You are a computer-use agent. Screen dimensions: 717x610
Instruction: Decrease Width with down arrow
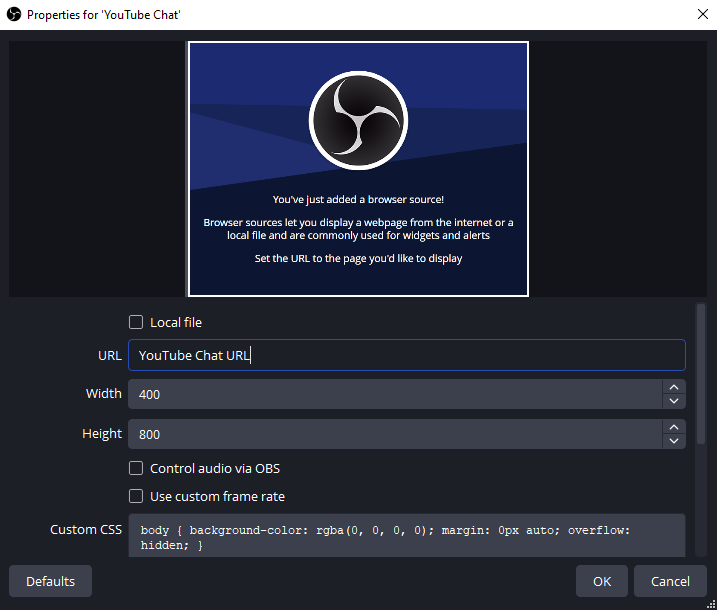674,401
